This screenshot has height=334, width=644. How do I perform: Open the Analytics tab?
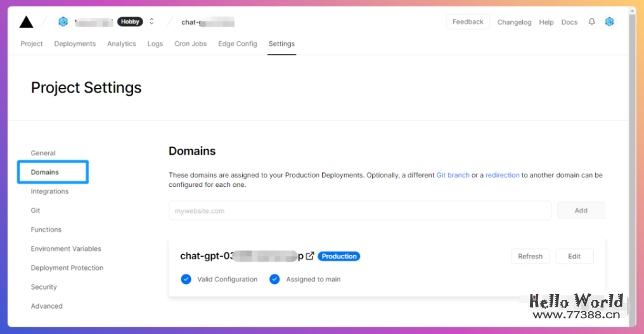coord(122,44)
